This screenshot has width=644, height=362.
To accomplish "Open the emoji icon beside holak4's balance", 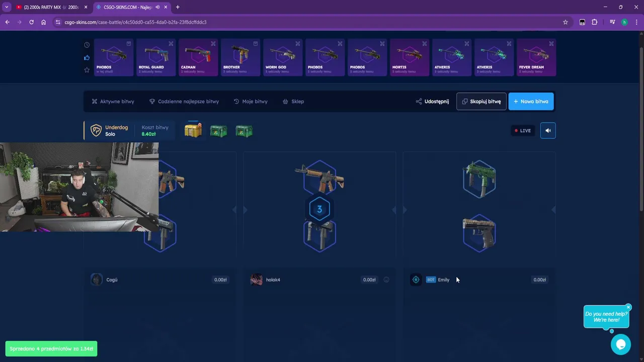I will pyautogui.click(x=386, y=280).
